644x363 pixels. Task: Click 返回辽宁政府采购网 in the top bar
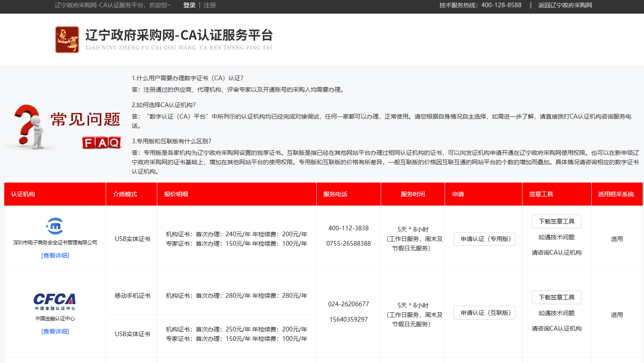pos(565,6)
